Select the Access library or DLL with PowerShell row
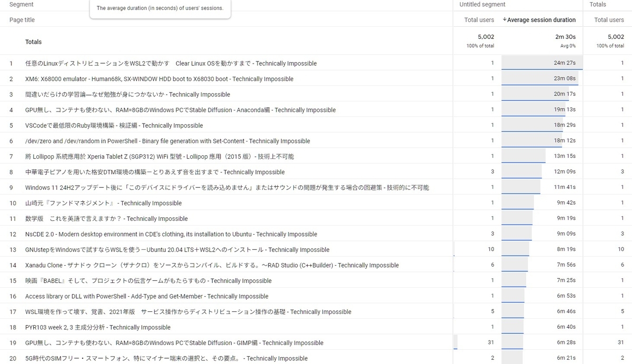The image size is (632, 364). [147, 296]
